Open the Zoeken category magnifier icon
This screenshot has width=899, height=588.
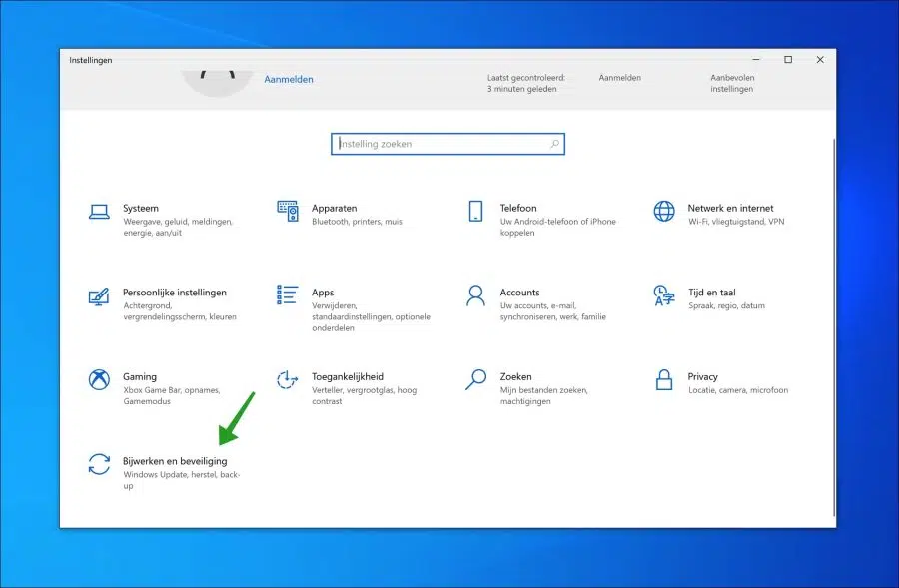pyautogui.click(x=475, y=379)
